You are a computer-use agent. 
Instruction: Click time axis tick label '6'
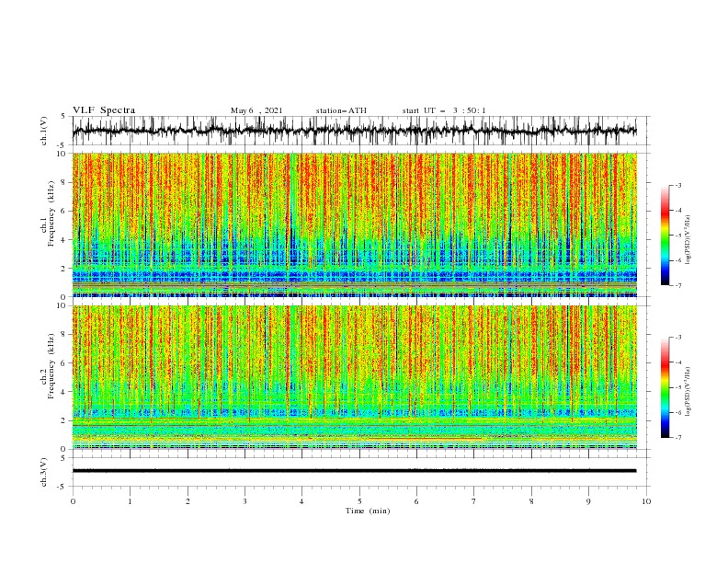click(416, 501)
